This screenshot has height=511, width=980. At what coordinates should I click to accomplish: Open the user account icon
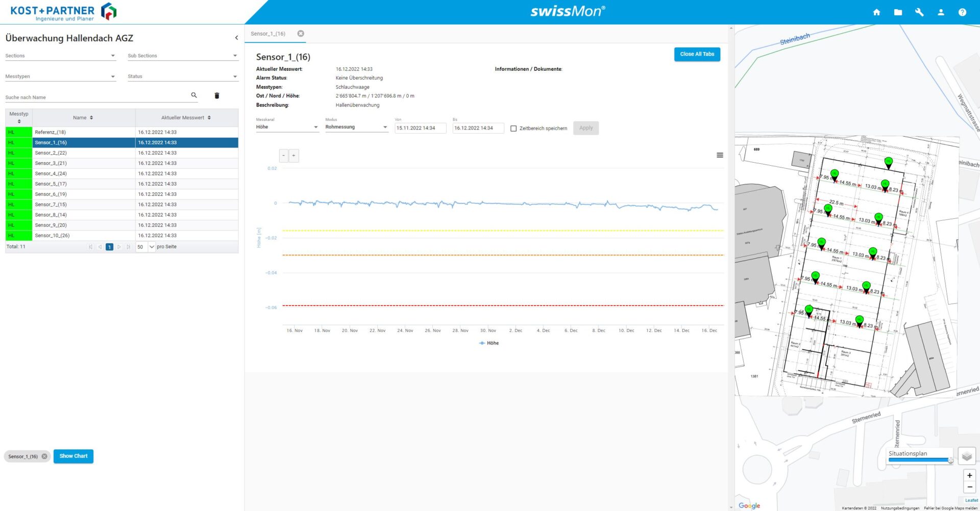(941, 12)
